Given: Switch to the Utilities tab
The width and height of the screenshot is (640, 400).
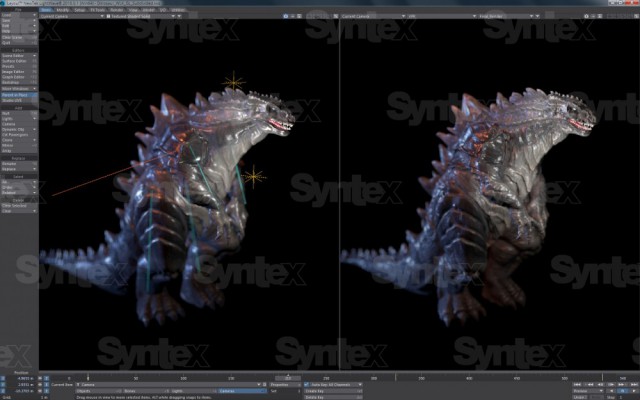Looking at the screenshot, I should coord(178,10).
